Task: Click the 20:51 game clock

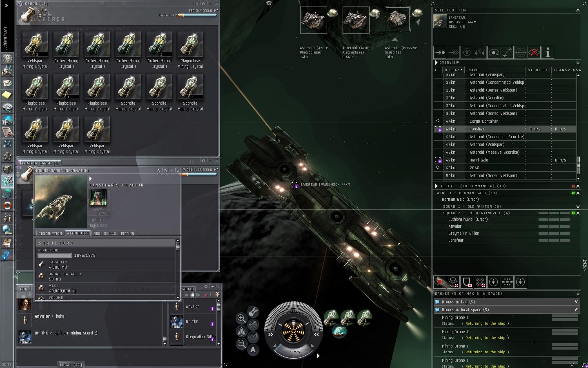Action: (x=7, y=365)
